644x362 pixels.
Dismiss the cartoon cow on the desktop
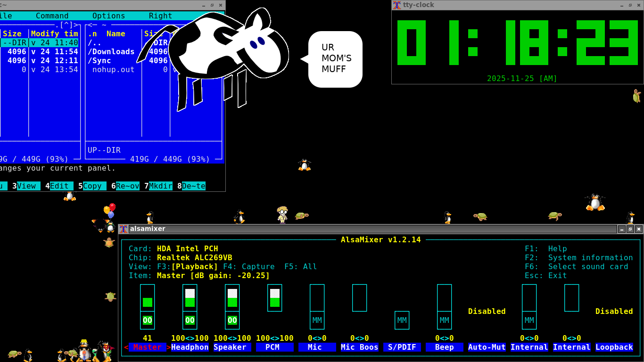pyautogui.click(x=212, y=59)
